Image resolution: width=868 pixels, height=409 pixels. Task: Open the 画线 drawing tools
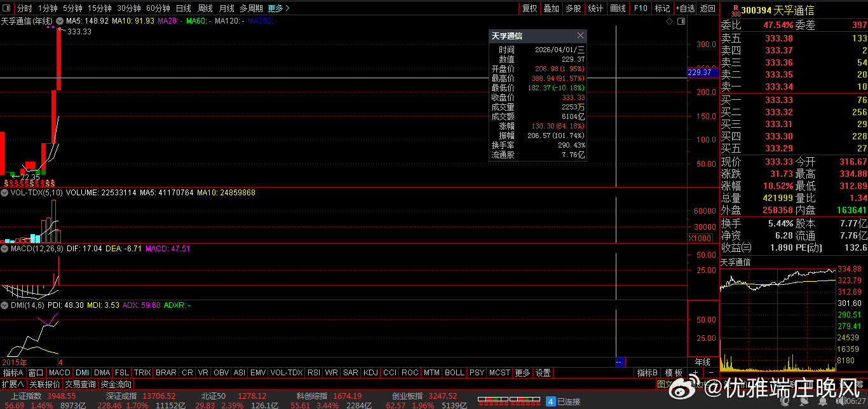(618, 8)
